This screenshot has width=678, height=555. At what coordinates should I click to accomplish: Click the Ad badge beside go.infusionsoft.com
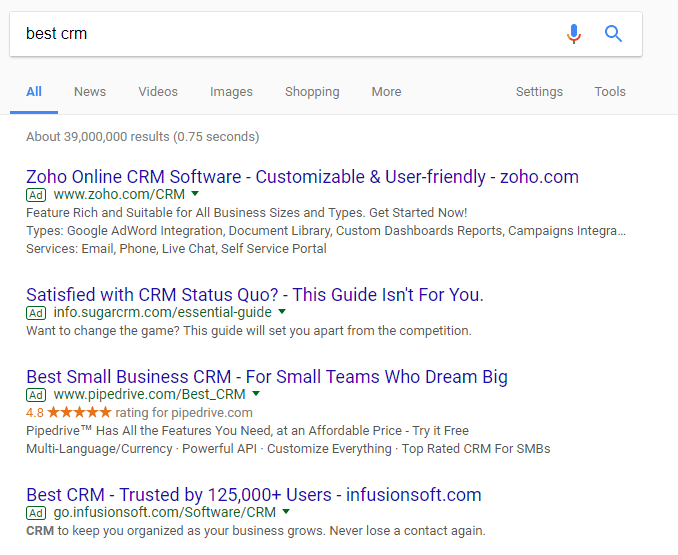click(x=36, y=512)
